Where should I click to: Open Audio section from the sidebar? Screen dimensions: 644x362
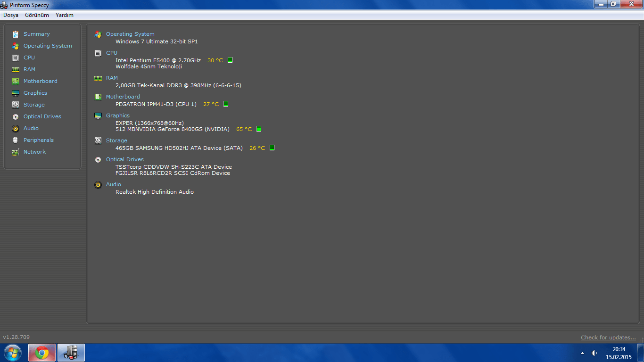click(x=31, y=128)
